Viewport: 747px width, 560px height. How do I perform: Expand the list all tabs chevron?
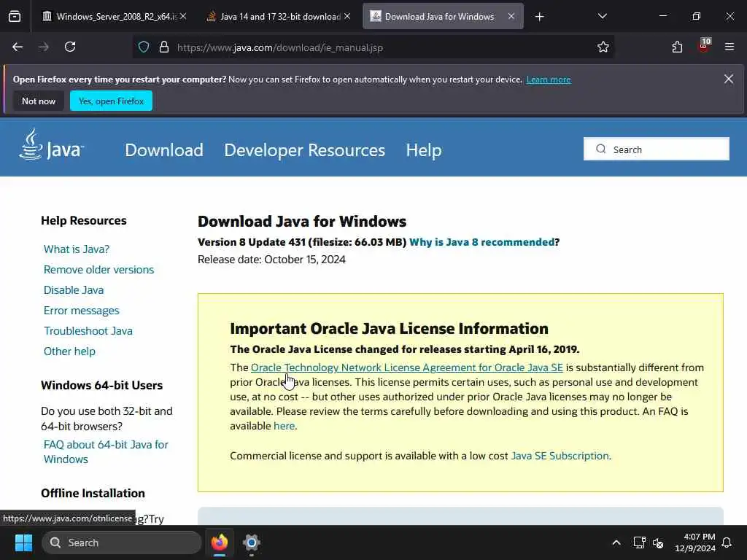602,17
